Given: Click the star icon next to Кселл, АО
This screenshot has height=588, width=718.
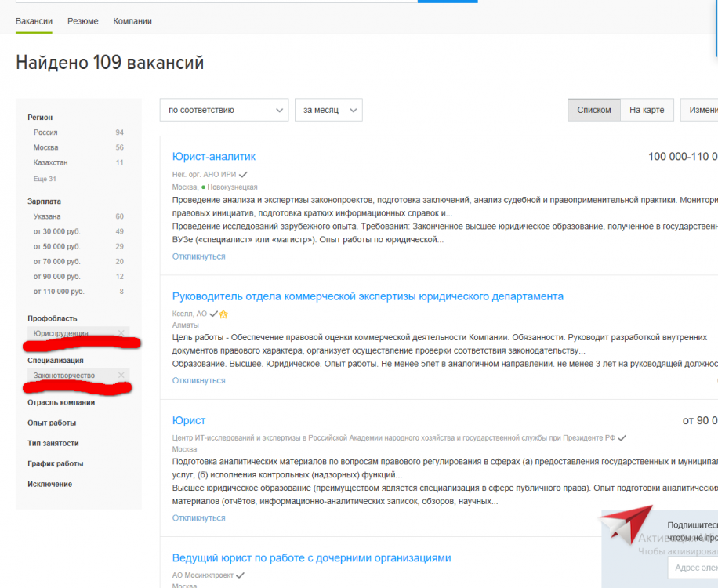Looking at the screenshot, I should pyautogui.click(x=224, y=314).
